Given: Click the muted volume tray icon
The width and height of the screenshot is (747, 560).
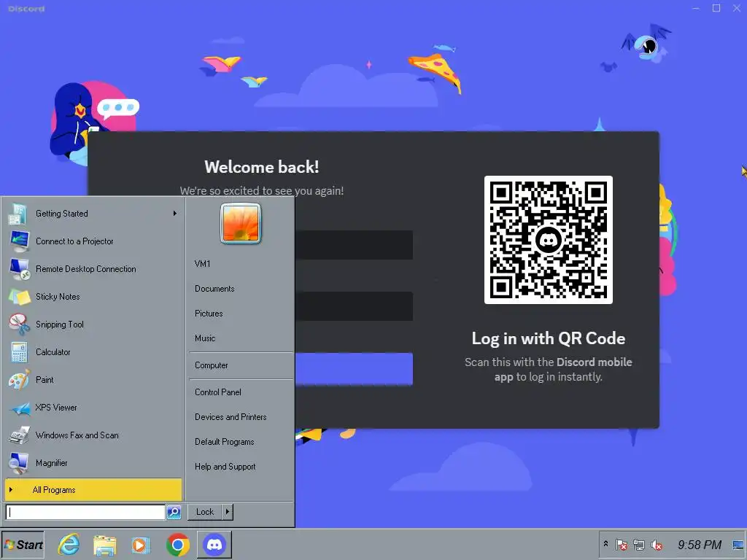Looking at the screenshot, I should click(x=657, y=545).
